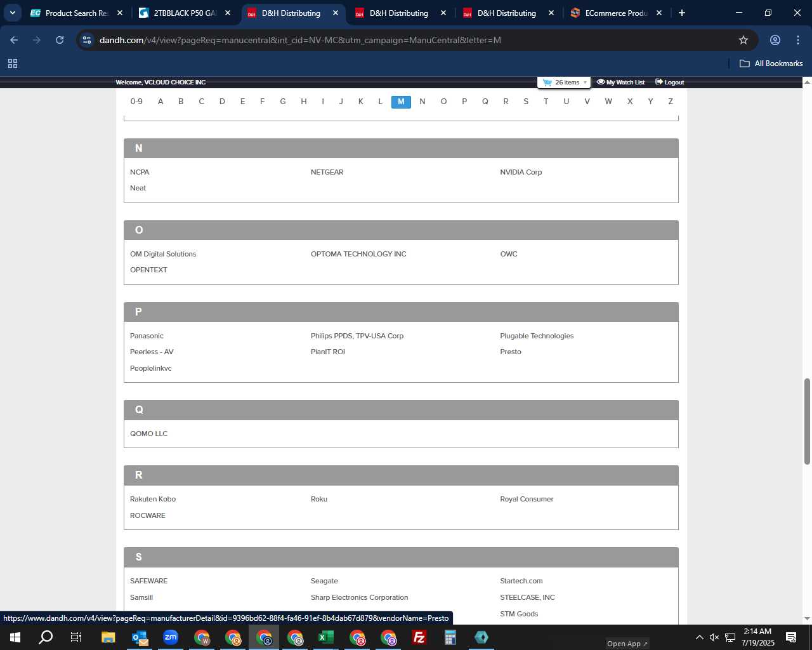Open the STEELCASE, INC link
This screenshot has height=650, width=812.
coord(527,597)
